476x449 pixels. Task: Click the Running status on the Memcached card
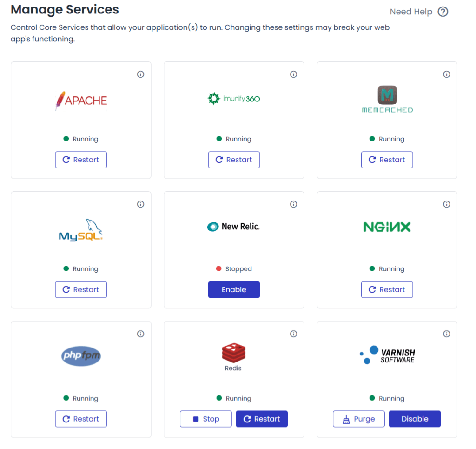[387, 139]
